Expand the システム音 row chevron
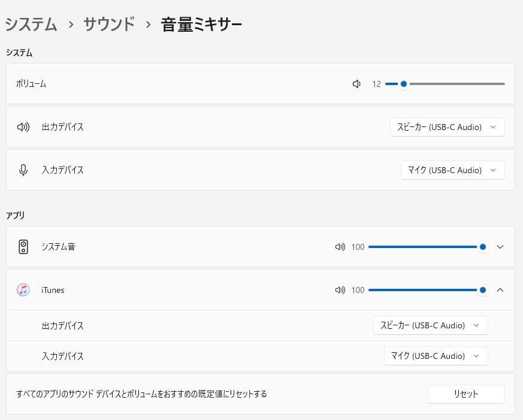This screenshot has height=420, width=523. 501,247
